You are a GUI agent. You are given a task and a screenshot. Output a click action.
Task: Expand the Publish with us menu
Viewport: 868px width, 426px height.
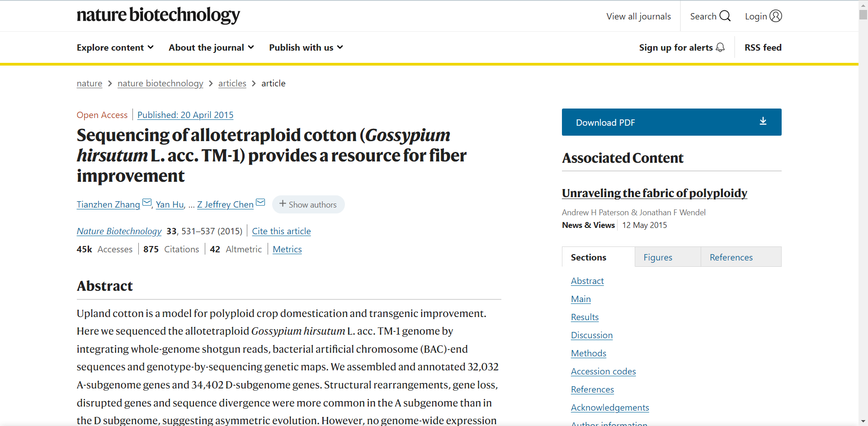(x=306, y=47)
